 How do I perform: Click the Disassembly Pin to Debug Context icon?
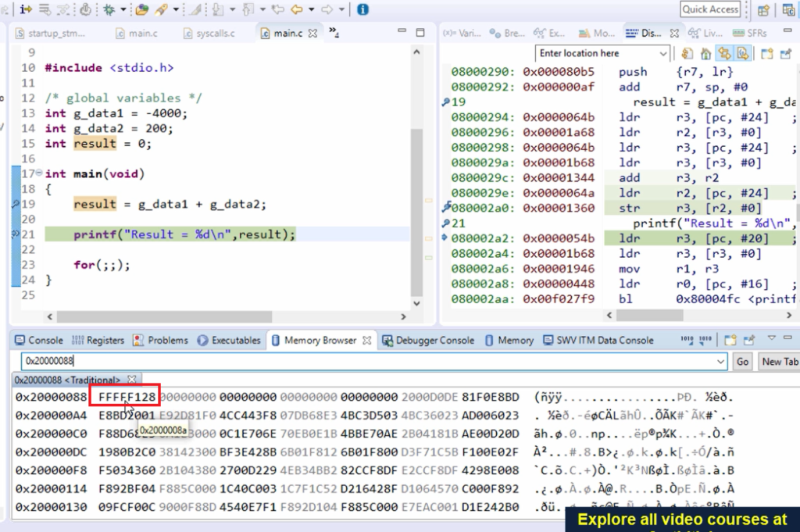pyautogui.click(x=786, y=54)
